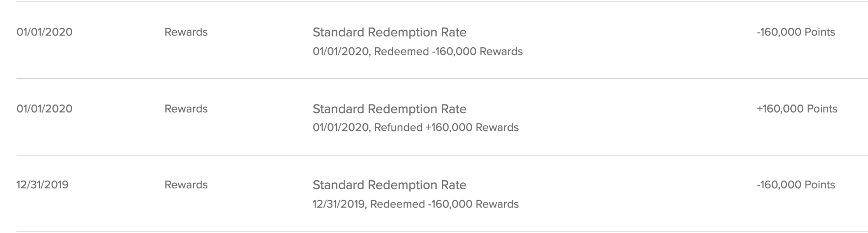This screenshot has width=868, height=233.
Task: Open Standard Redemption Rate for first redemption
Action: pyautogui.click(x=389, y=32)
